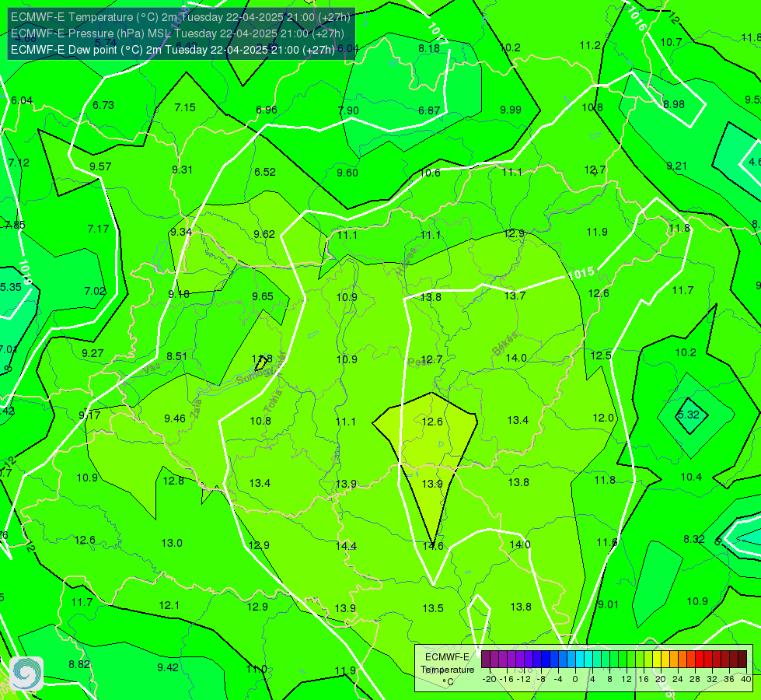Select the ECMWF-E Pressure MSL header line

click(178, 33)
